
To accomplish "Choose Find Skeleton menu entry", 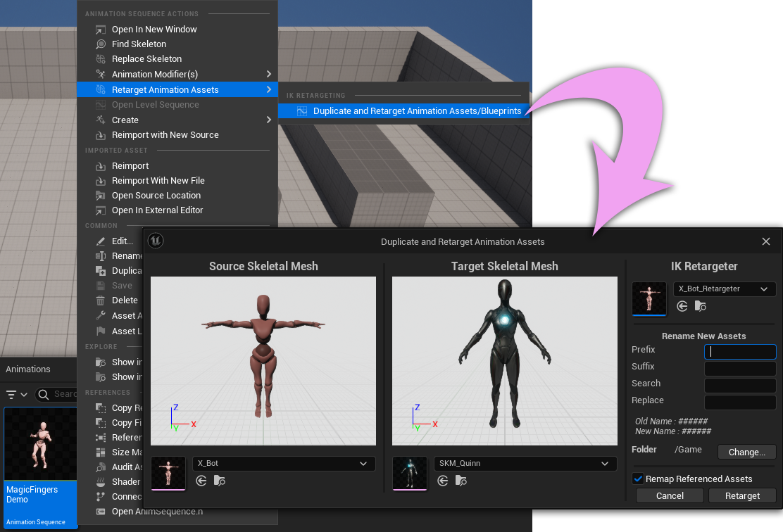I will (x=177, y=44).
